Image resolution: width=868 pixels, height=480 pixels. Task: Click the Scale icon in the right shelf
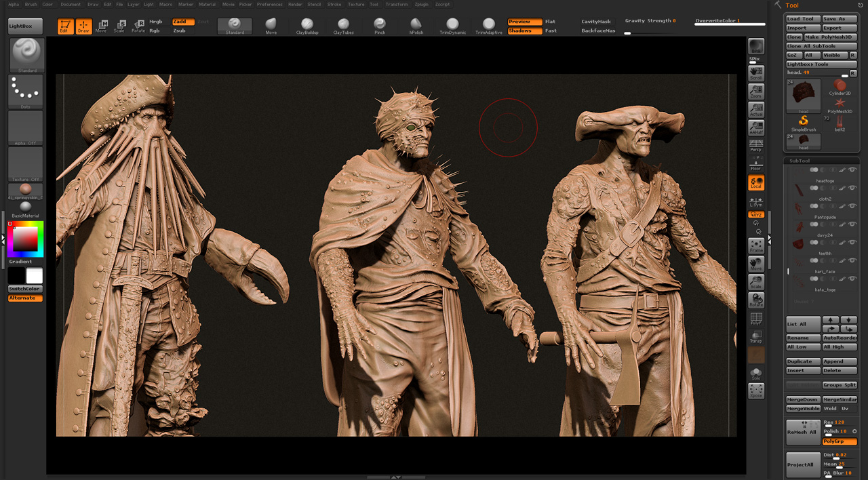[x=756, y=283]
